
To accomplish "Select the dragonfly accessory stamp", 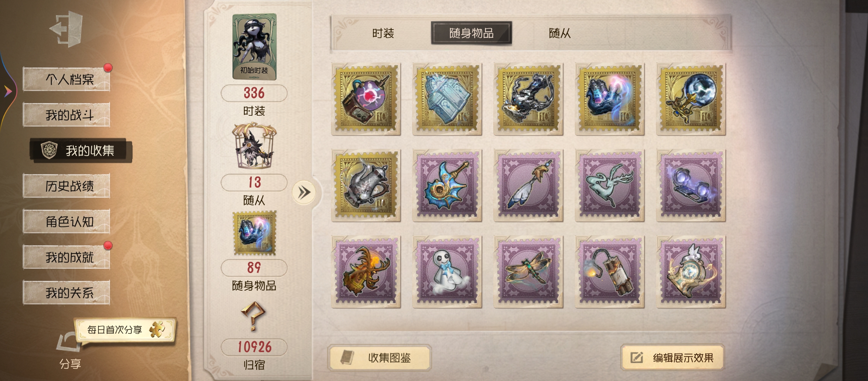I will 528,272.
